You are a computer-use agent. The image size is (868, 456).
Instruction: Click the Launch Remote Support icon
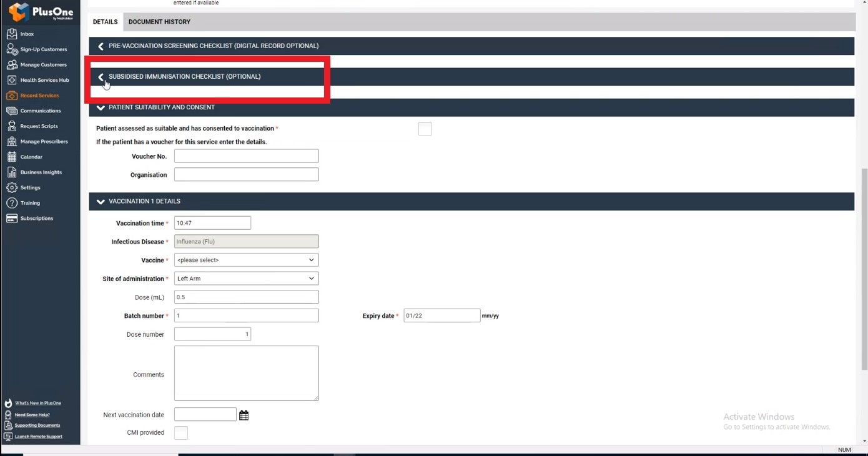tap(8, 437)
